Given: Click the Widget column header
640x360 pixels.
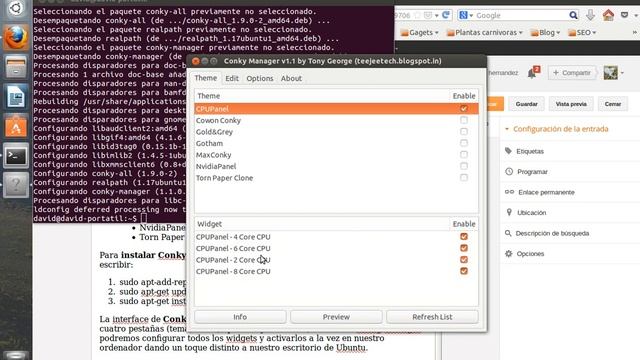Looking at the screenshot, I should [x=322, y=224].
